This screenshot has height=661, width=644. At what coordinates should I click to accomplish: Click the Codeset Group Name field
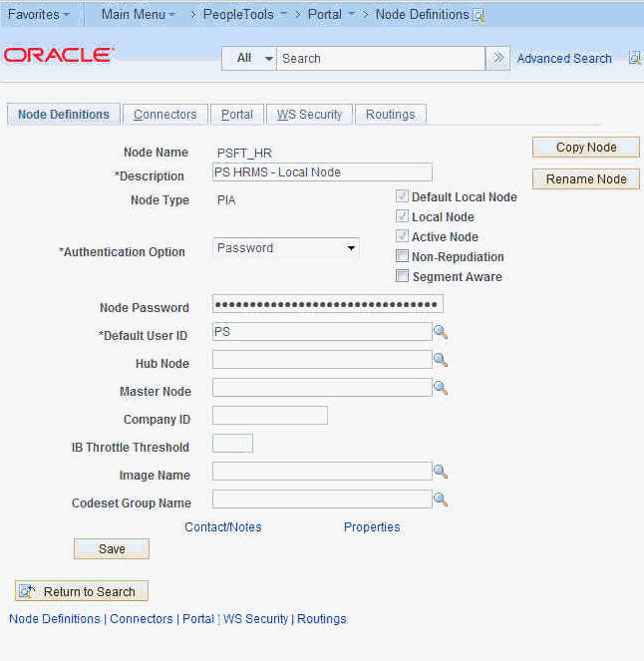pyautogui.click(x=322, y=498)
